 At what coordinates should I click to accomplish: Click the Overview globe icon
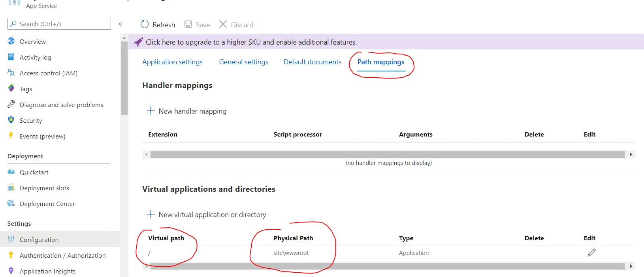click(11, 41)
